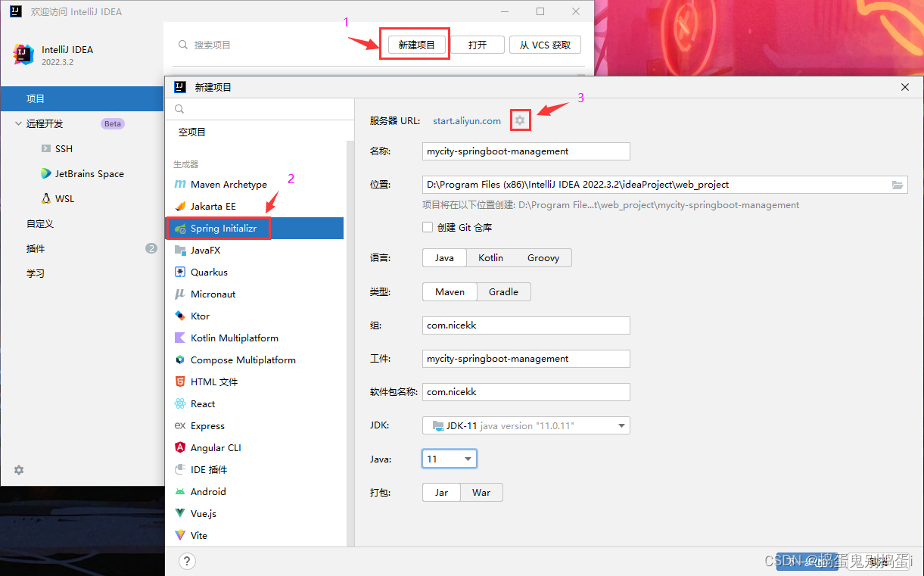Open the start.aliyun.com server URL link
Viewport: 924px width, 576px height.
click(x=467, y=120)
